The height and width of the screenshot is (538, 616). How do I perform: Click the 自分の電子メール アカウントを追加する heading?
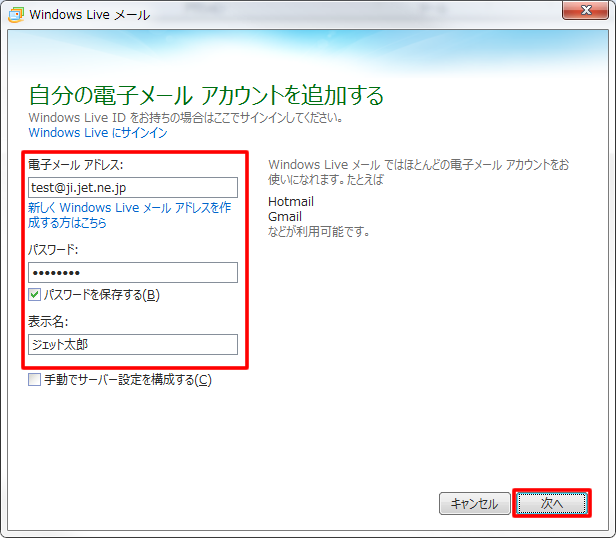pos(206,95)
